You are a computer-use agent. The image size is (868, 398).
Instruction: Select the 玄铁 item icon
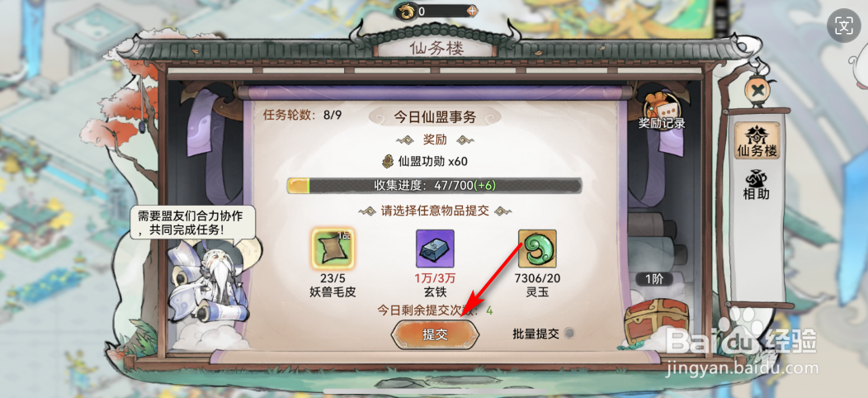click(435, 249)
